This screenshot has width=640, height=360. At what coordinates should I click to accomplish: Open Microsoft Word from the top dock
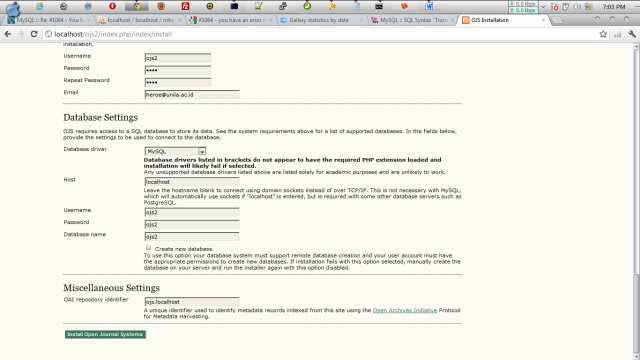pos(429,6)
